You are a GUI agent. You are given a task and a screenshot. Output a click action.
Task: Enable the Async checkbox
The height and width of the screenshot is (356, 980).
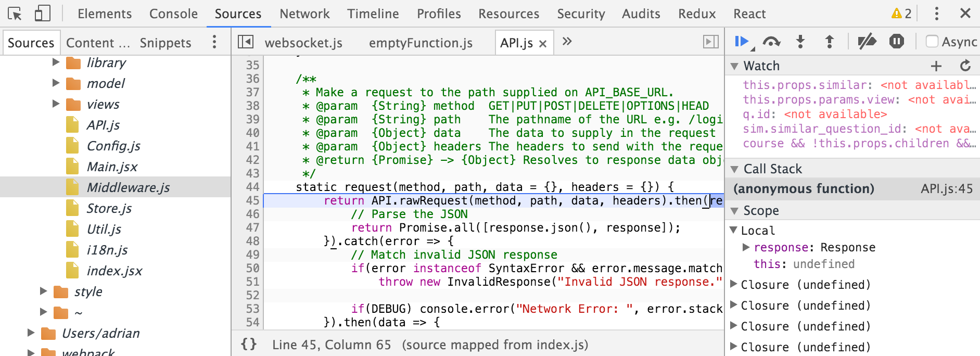pyautogui.click(x=932, y=42)
